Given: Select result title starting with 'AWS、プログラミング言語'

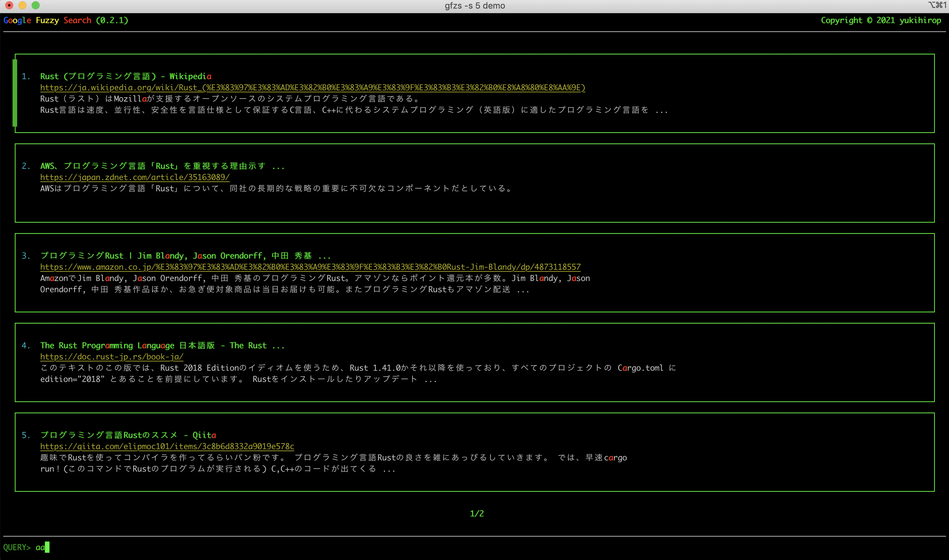Looking at the screenshot, I should tap(162, 166).
